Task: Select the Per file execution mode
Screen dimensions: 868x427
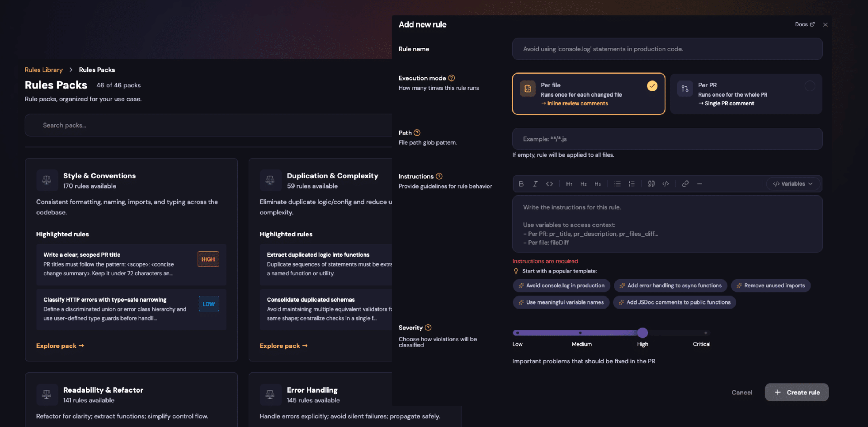Action: 589,94
